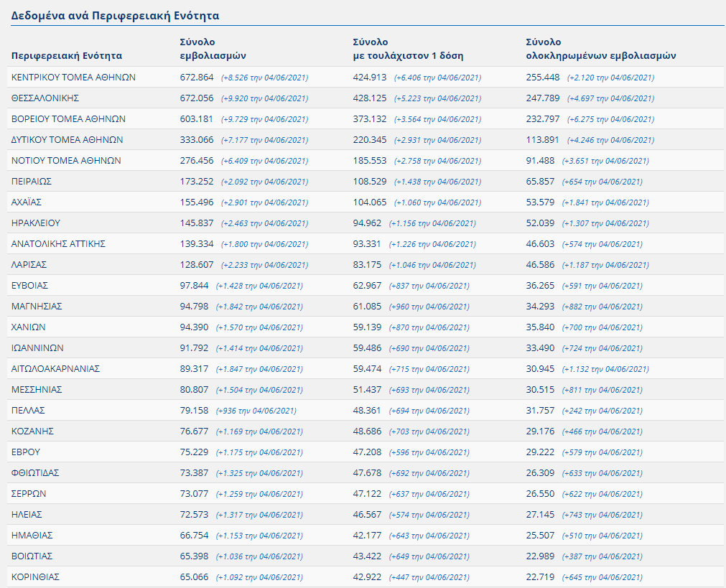The image size is (726, 588).
Task: Select the ΜΑΓΝΗΣΙΑΣ row name
Action: point(37,307)
